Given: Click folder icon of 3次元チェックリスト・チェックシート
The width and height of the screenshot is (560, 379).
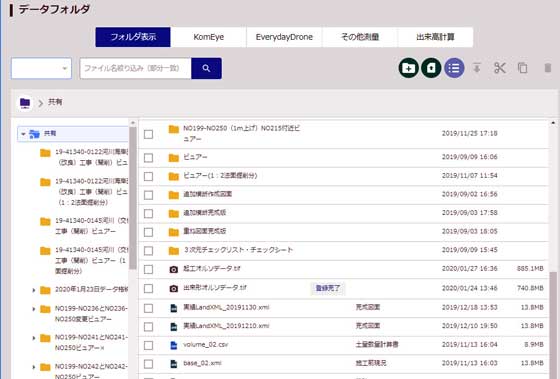Looking at the screenshot, I should pos(174,250).
